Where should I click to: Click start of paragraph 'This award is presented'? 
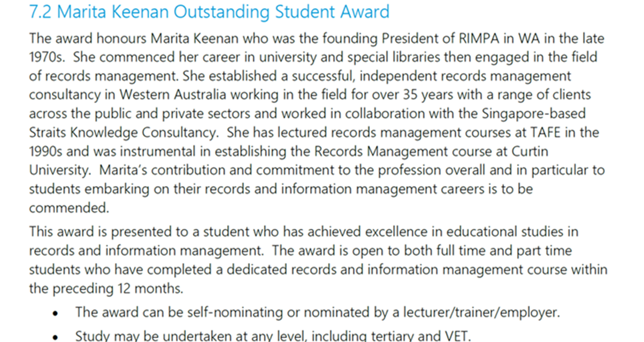(41, 232)
